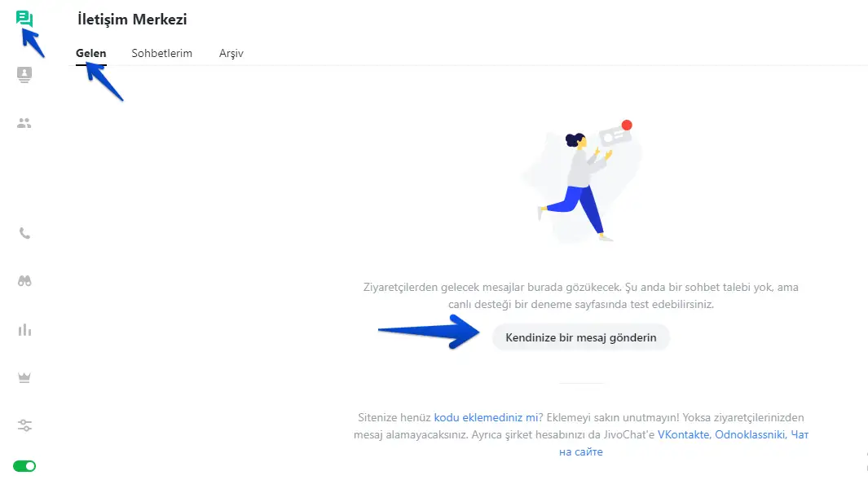This screenshot has width=868, height=493.
Task: Open the Odnoklassniki link
Action: 750,434
